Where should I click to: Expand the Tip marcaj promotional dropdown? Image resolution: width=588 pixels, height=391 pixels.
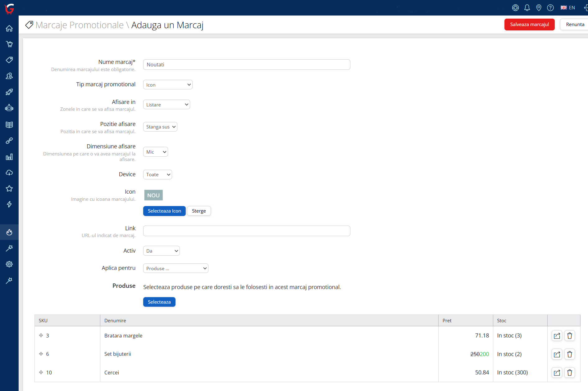click(168, 85)
